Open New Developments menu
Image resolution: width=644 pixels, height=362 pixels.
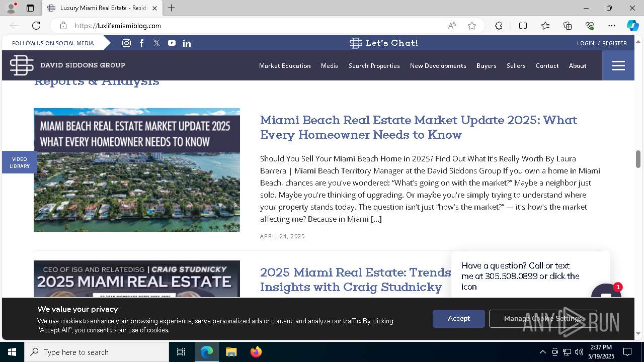(438, 66)
